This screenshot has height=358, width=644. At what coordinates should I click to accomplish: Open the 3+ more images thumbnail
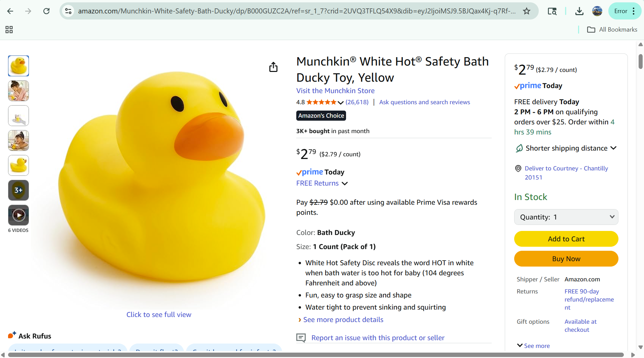pos(18,190)
